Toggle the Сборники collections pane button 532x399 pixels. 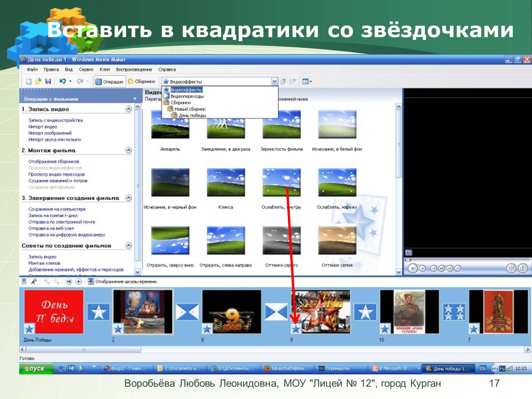[x=142, y=81]
